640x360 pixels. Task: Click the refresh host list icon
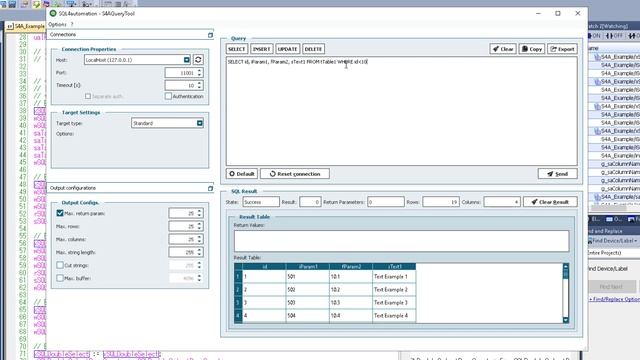198,60
